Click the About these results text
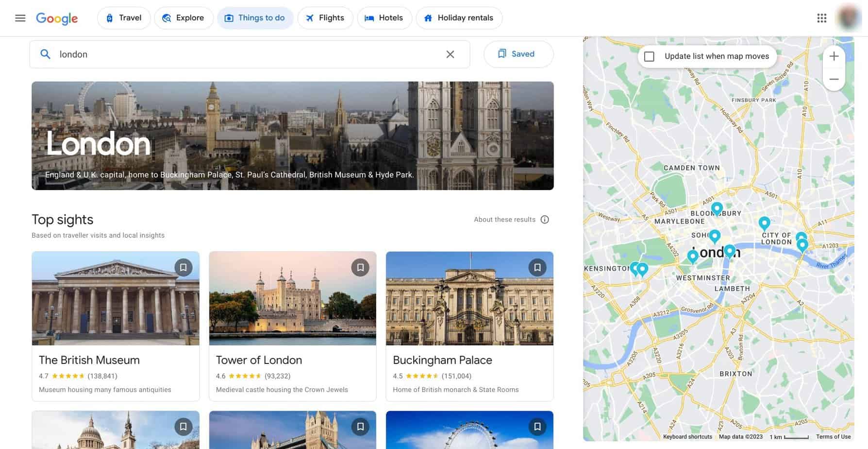This screenshot has height=449, width=868. tap(504, 220)
